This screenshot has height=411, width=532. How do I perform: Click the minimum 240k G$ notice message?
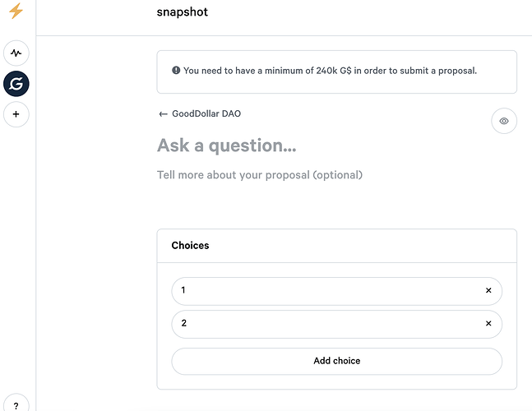tap(330, 71)
